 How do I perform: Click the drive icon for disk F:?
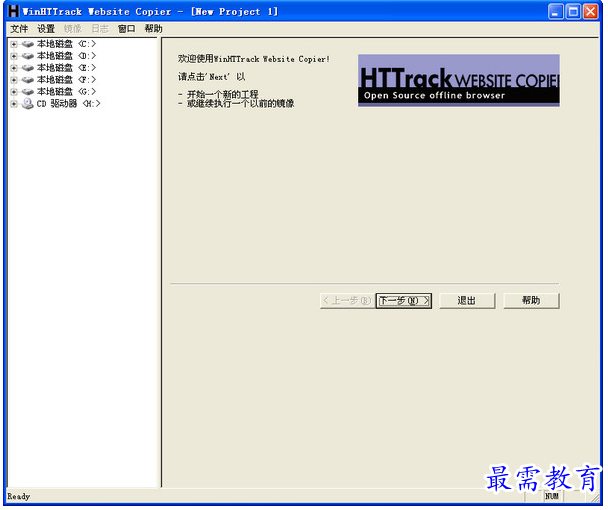point(28,80)
